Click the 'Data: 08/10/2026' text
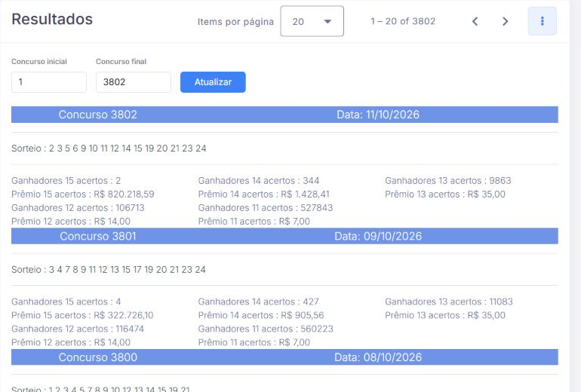This screenshot has height=392, width=581. click(x=378, y=357)
